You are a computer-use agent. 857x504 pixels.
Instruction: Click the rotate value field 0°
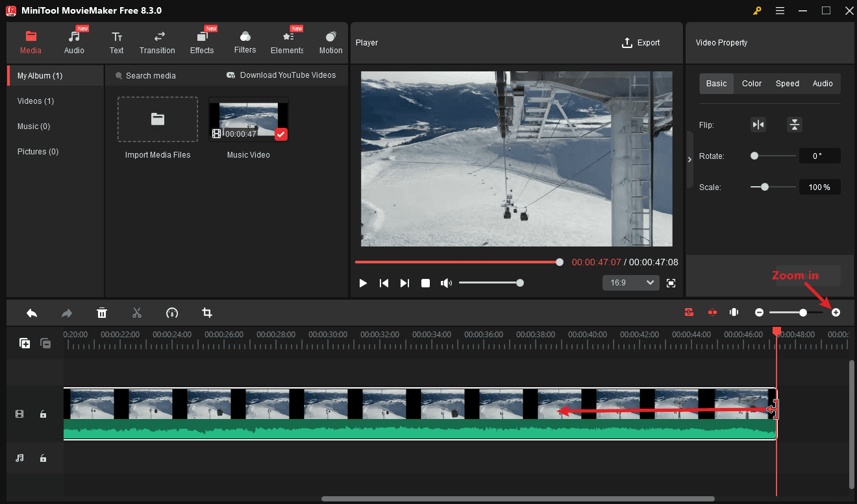(819, 156)
